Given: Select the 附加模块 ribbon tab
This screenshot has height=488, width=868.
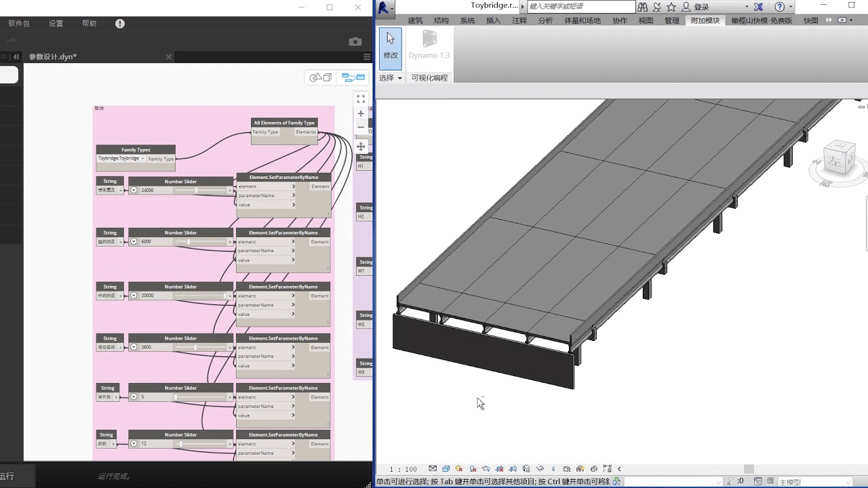Looking at the screenshot, I should [705, 20].
